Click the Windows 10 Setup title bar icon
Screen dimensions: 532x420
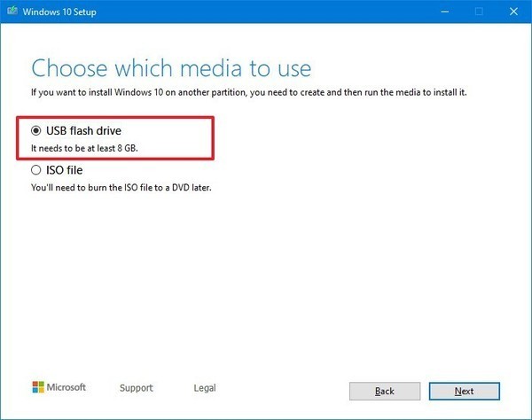coord(12,12)
